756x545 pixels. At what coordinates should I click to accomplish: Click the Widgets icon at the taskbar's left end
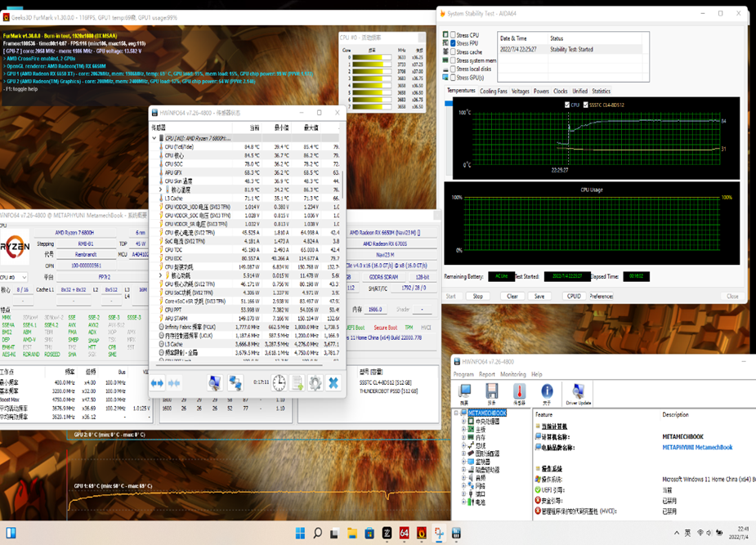pos(11,533)
